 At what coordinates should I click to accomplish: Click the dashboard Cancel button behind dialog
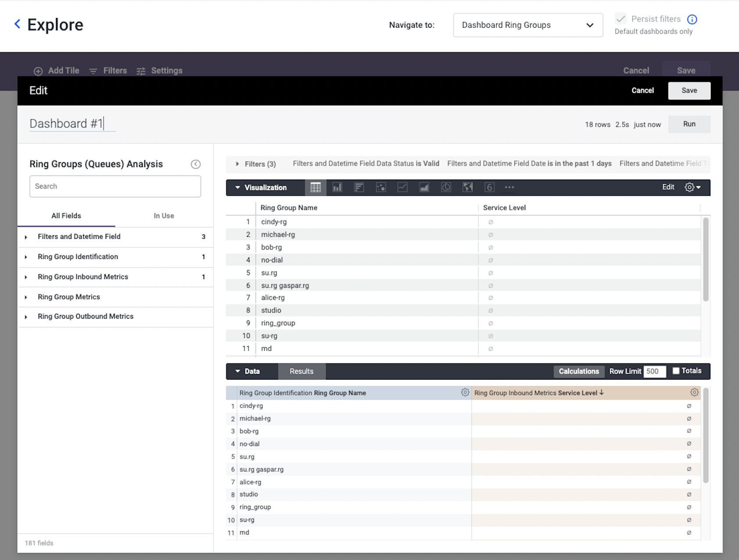pyautogui.click(x=636, y=70)
